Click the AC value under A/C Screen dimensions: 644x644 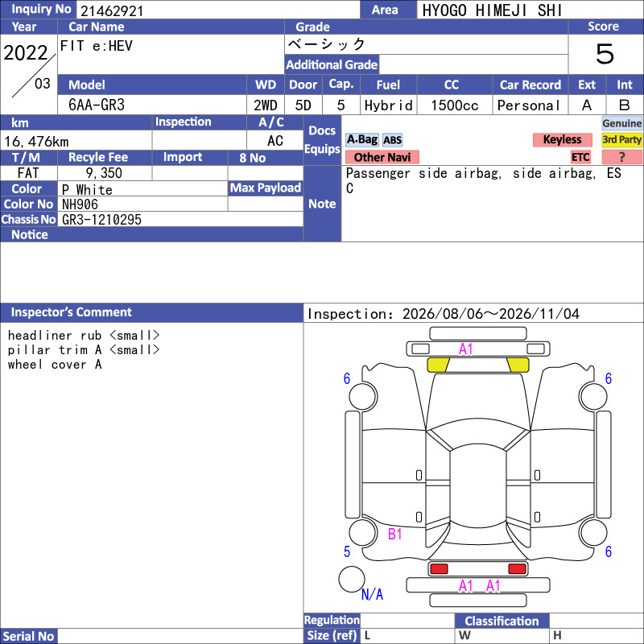[275, 141]
